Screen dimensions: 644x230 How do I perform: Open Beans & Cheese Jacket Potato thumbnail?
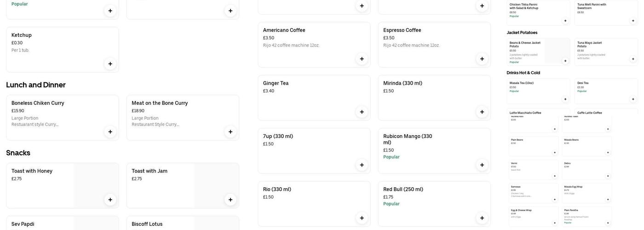click(538, 52)
